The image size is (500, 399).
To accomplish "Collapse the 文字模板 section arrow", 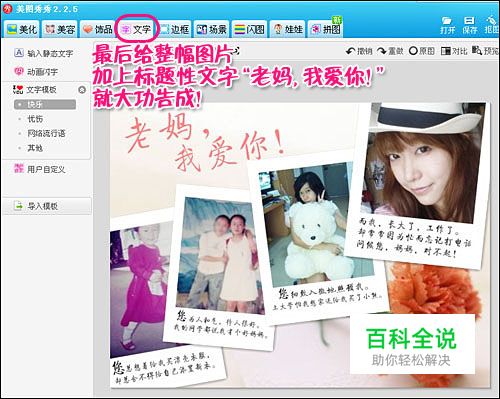I will tap(82, 90).
